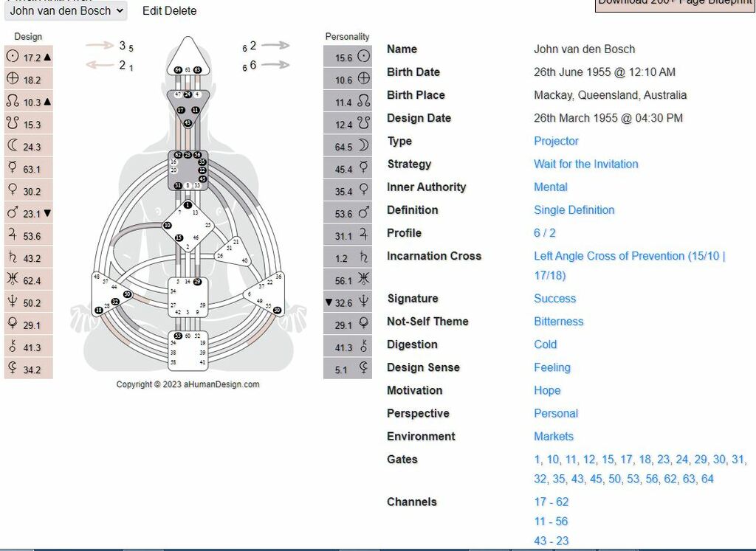
Task: Click the Personality Saturn symbol at 1.2
Action: point(363,258)
